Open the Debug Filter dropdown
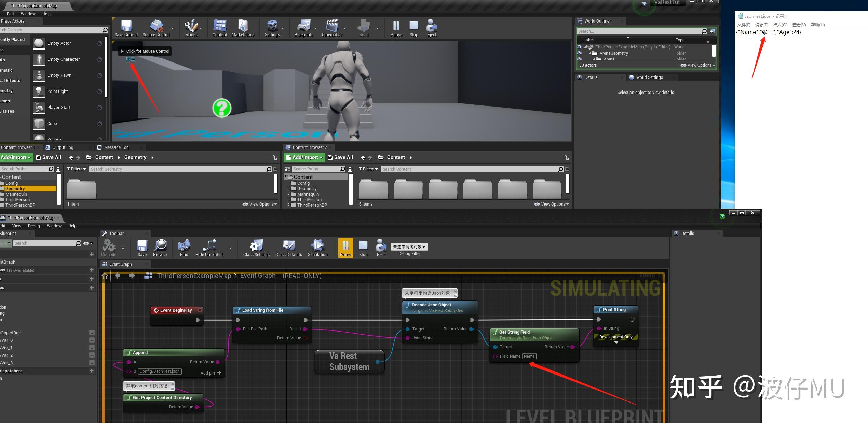 coord(409,247)
